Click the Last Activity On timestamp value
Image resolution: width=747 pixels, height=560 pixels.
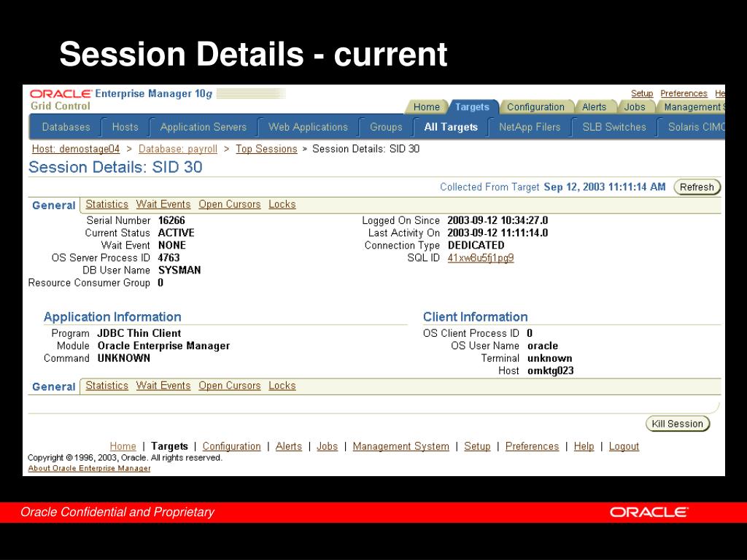click(498, 233)
